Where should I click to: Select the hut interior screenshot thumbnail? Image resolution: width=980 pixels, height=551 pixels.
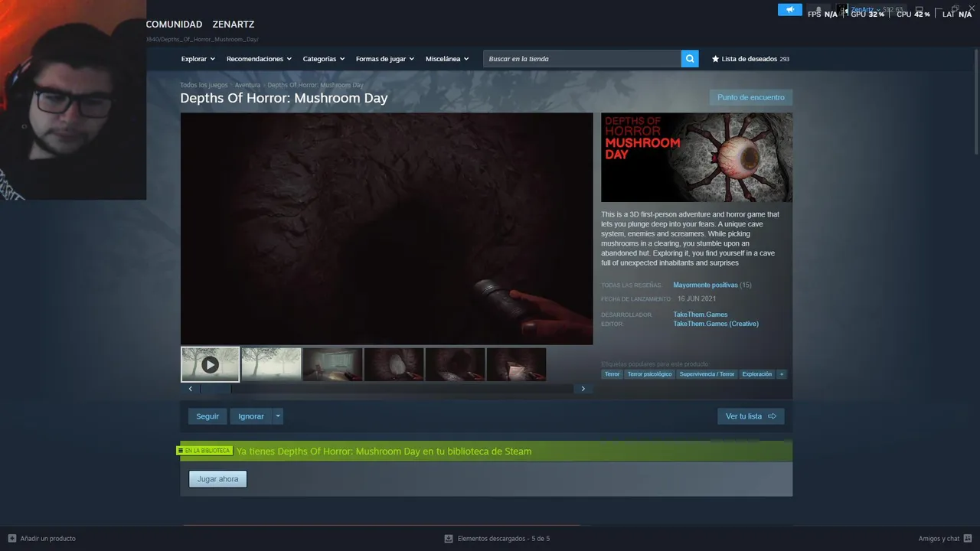pyautogui.click(x=332, y=364)
